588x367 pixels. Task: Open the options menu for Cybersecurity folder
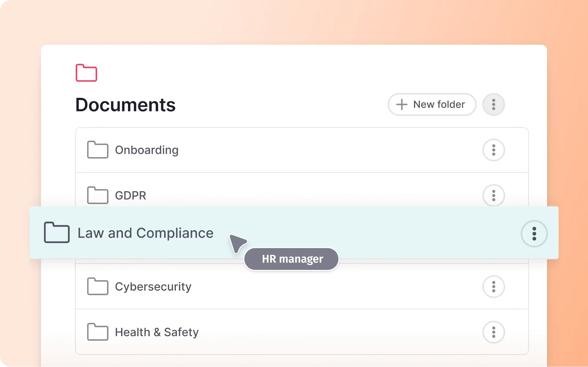(493, 286)
